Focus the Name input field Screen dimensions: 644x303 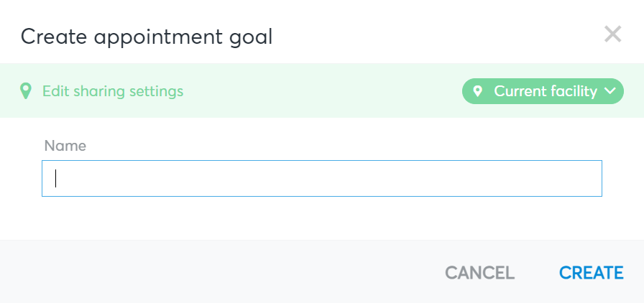[x=322, y=178]
